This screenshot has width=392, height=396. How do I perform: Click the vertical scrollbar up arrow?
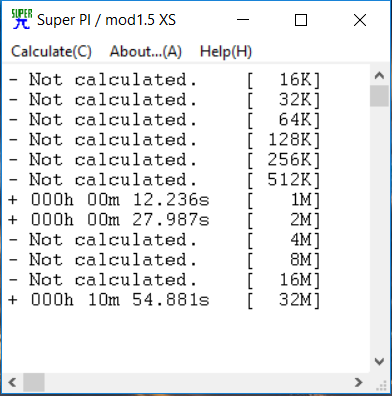tap(379, 76)
